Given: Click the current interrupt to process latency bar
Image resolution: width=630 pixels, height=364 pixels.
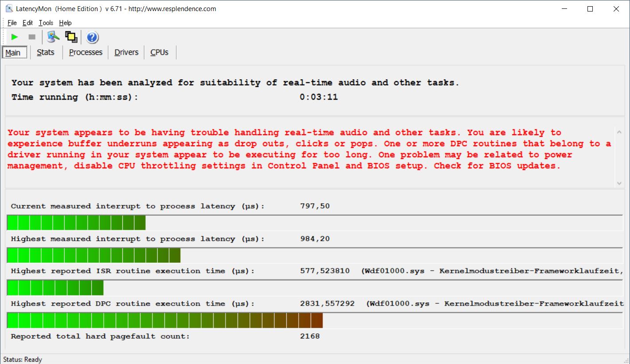Looking at the screenshot, I should click(315, 223).
